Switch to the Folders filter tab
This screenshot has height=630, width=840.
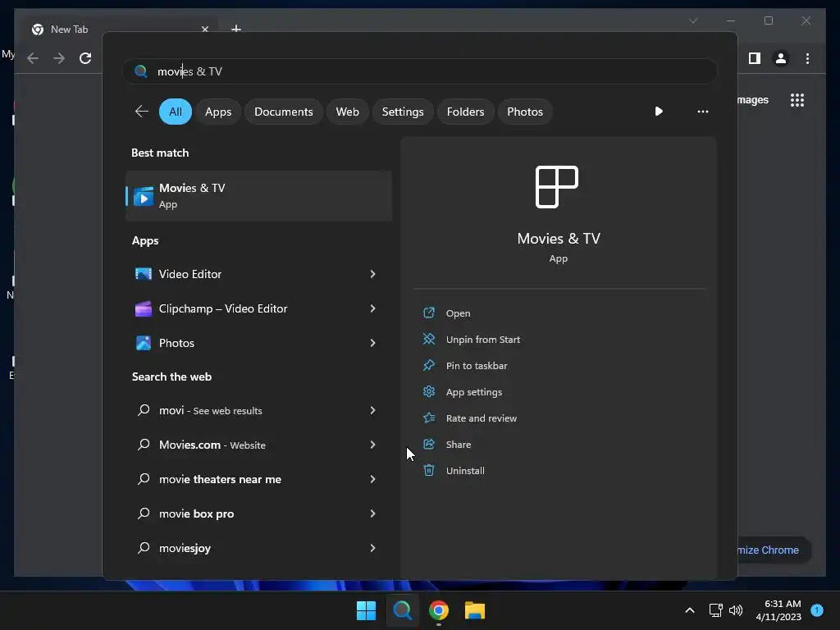[466, 112]
